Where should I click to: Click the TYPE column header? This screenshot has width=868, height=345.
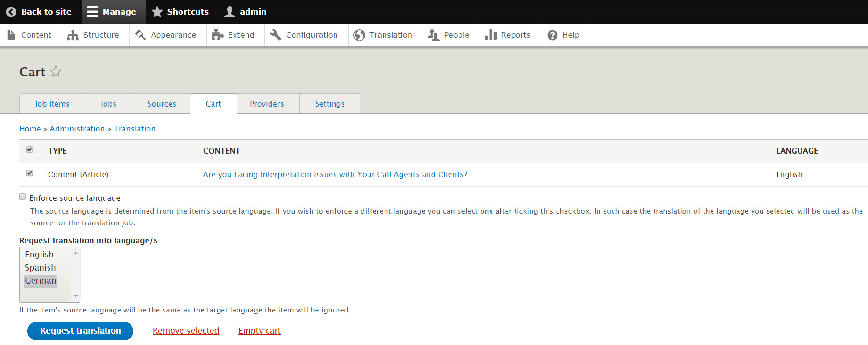click(57, 151)
